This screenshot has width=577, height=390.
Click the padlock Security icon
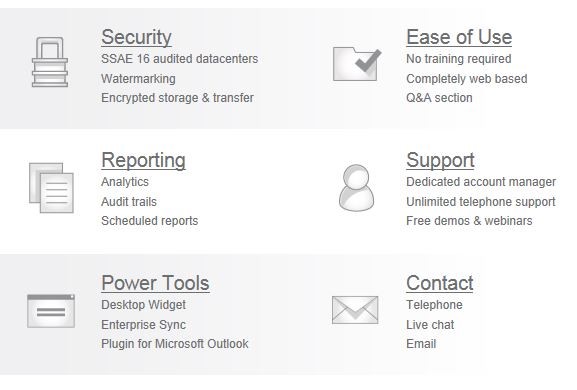[x=50, y=62]
